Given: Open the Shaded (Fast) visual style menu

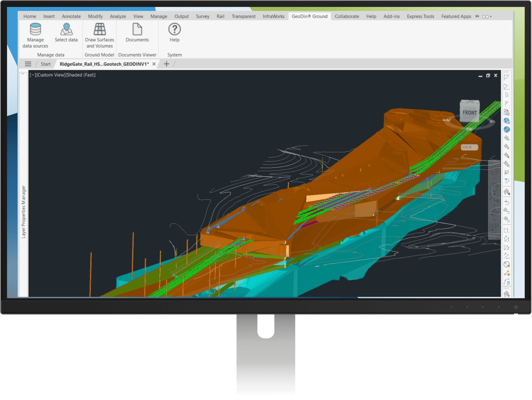Looking at the screenshot, I should click(x=81, y=75).
